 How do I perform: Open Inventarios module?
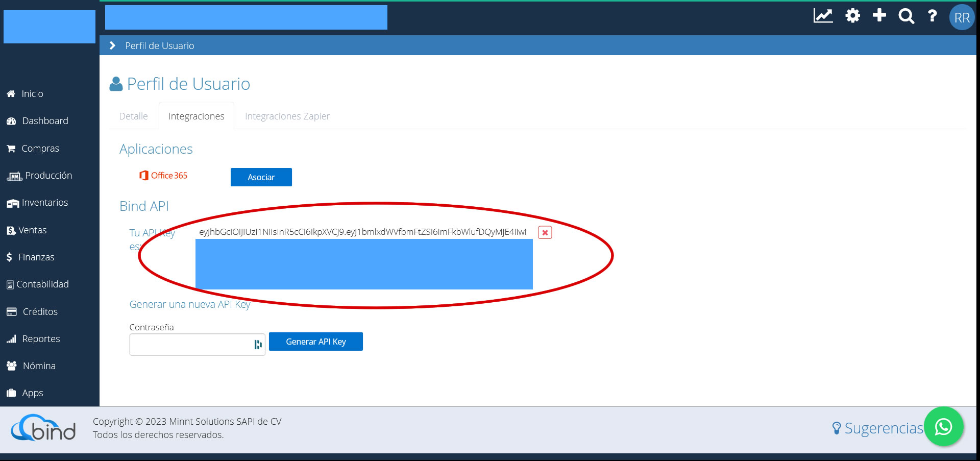coord(45,203)
